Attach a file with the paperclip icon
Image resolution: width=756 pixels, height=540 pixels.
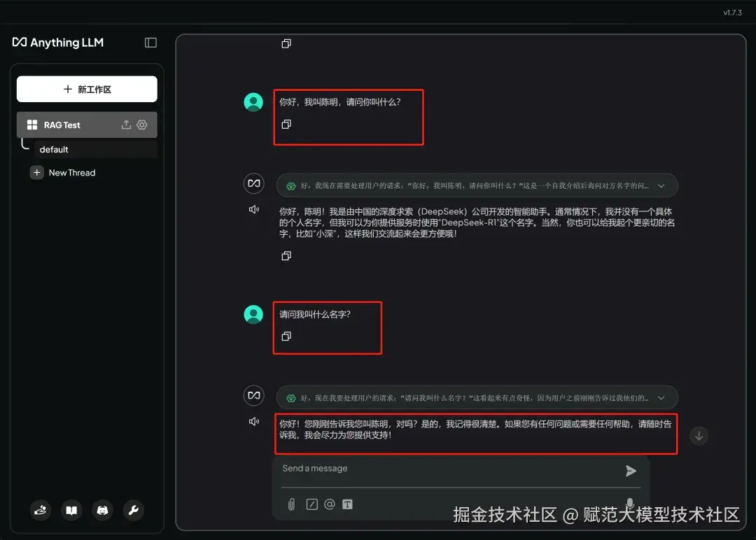pos(291,504)
